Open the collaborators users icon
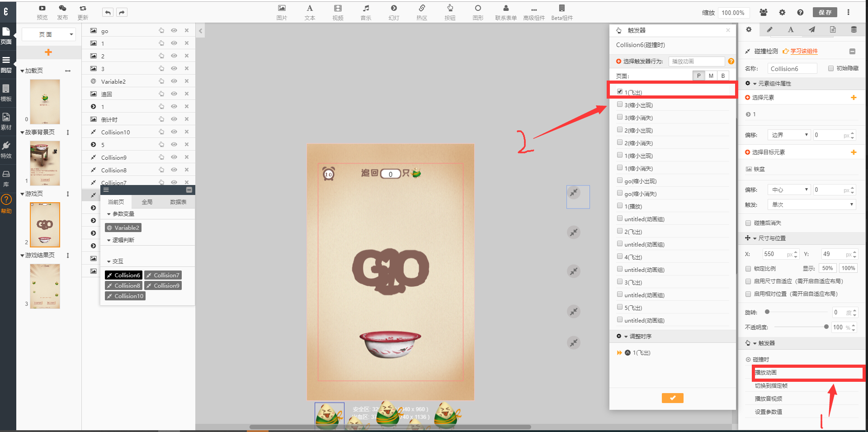 click(764, 12)
